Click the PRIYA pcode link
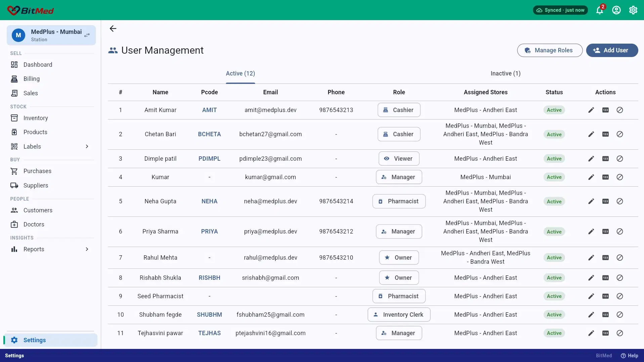This screenshot has height=362, width=644. pos(209,231)
